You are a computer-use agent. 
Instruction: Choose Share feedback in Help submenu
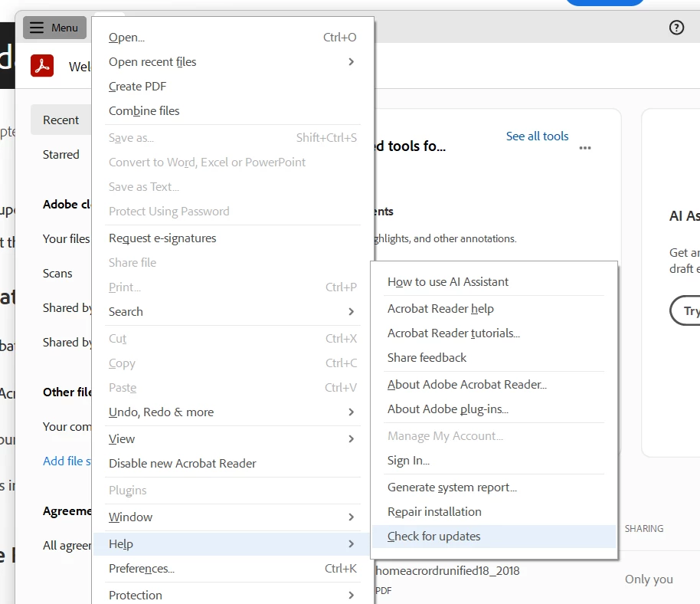(x=494, y=358)
